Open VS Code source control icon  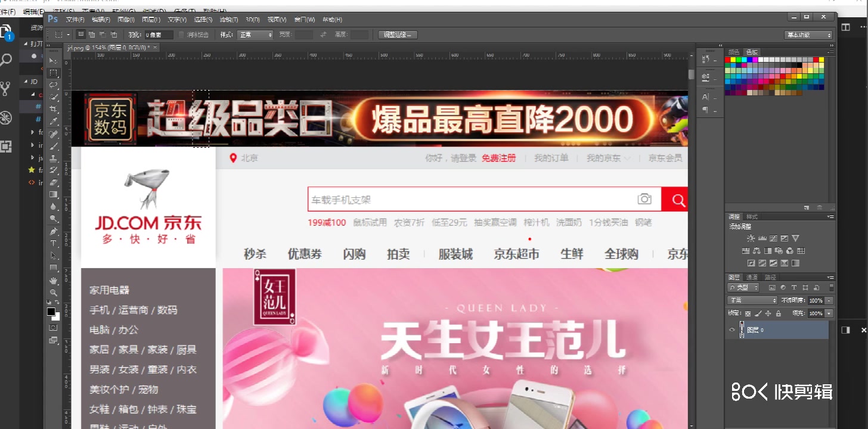6,89
